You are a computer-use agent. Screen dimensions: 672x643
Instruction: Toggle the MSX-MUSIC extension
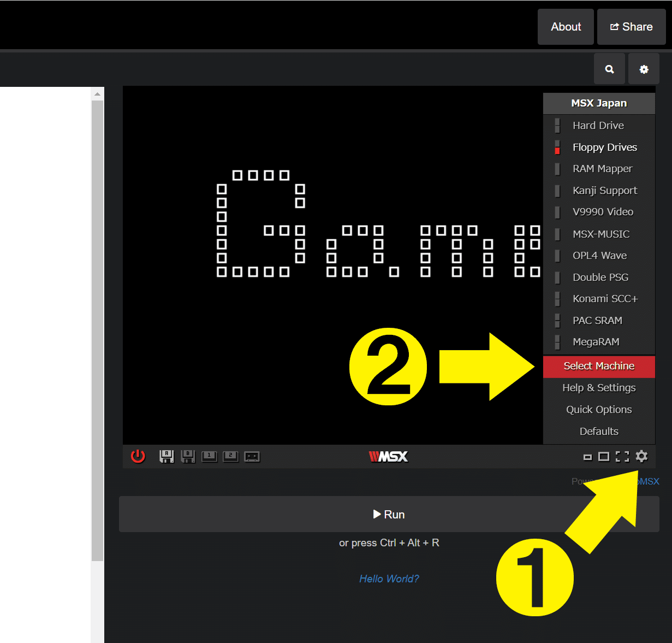click(599, 234)
